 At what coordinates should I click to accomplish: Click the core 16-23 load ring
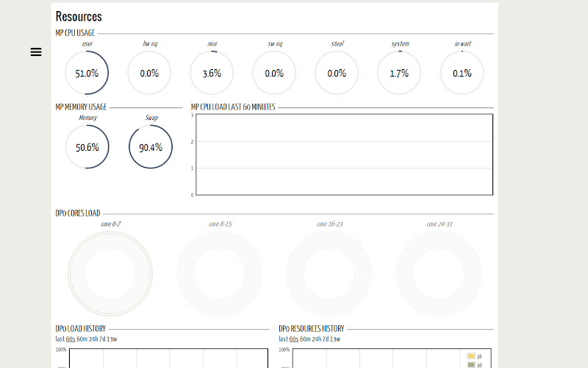[329, 274]
